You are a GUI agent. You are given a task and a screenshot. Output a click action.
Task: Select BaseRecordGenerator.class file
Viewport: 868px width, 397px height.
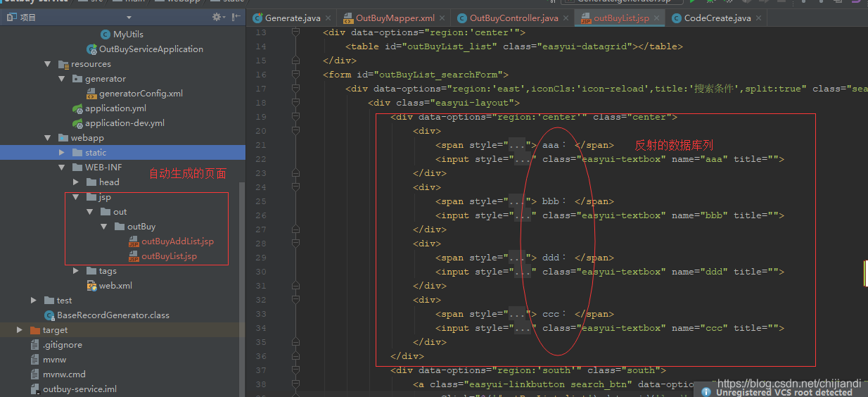pyautogui.click(x=113, y=315)
